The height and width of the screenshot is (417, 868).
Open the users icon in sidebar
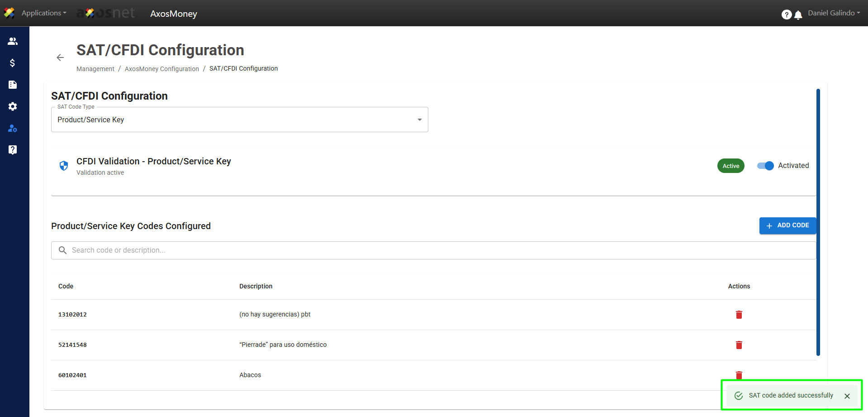pyautogui.click(x=13, y=41)
